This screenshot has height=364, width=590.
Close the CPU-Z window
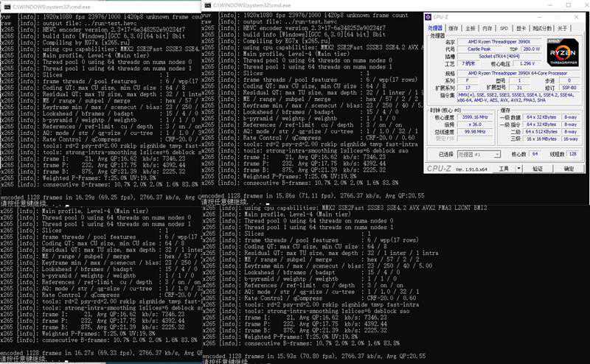(x=577, y=15)
